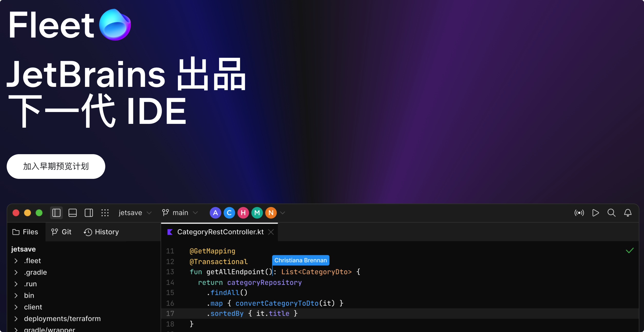Click the grid/dots menu icon in toolbar
This screenshot has height=332, width=644.
pyautogui.click(x=105, y=213)
